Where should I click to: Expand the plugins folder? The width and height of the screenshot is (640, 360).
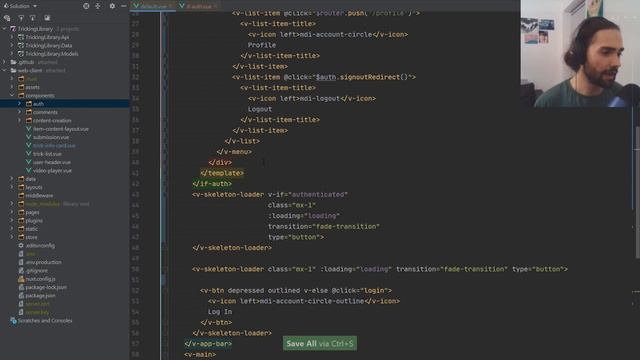(x=12, y=220)
